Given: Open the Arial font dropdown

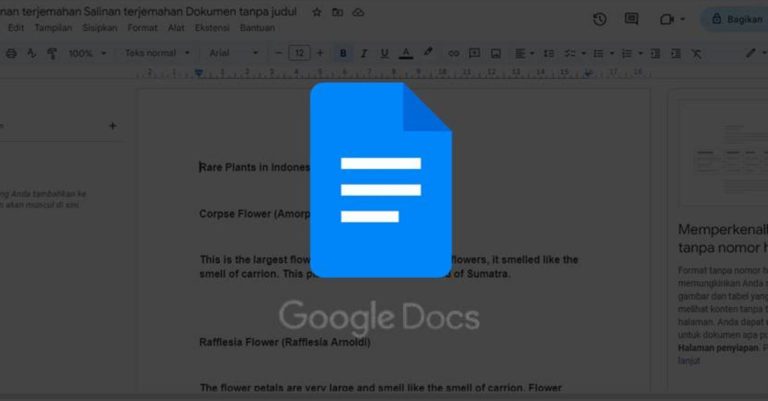Looking at the screenshot, I should (234, 53).
